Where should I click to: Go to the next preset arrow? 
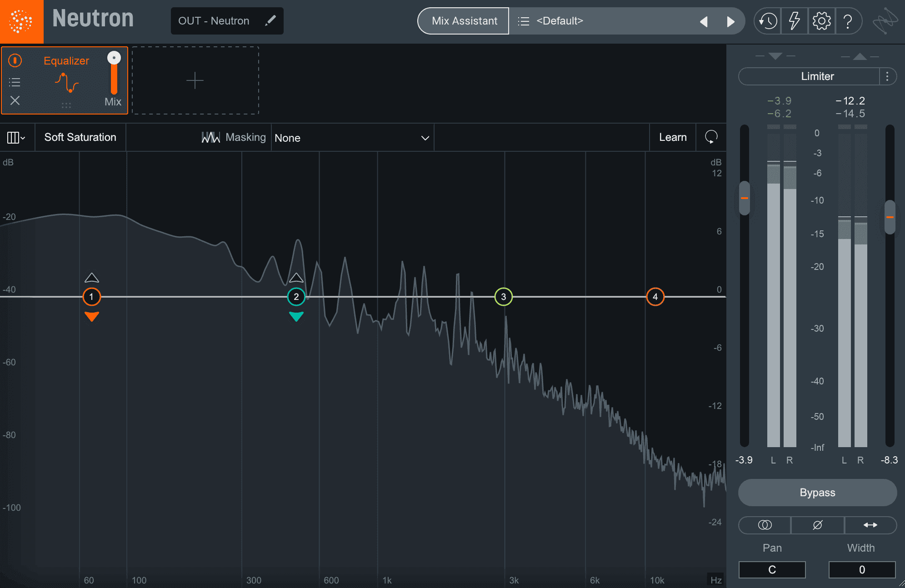(730, 21)
